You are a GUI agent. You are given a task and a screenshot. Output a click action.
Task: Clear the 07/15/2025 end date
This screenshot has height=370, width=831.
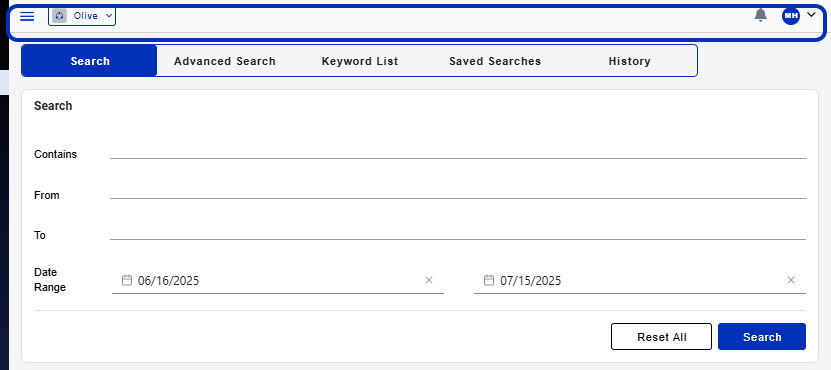coord(791,280)
